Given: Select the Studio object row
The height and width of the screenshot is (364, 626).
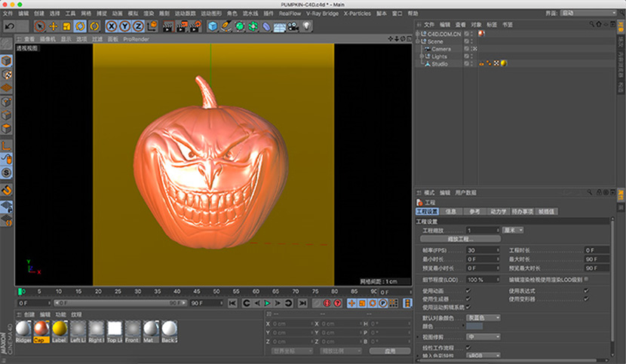Looking at the screenshot, I should [439, 64].
